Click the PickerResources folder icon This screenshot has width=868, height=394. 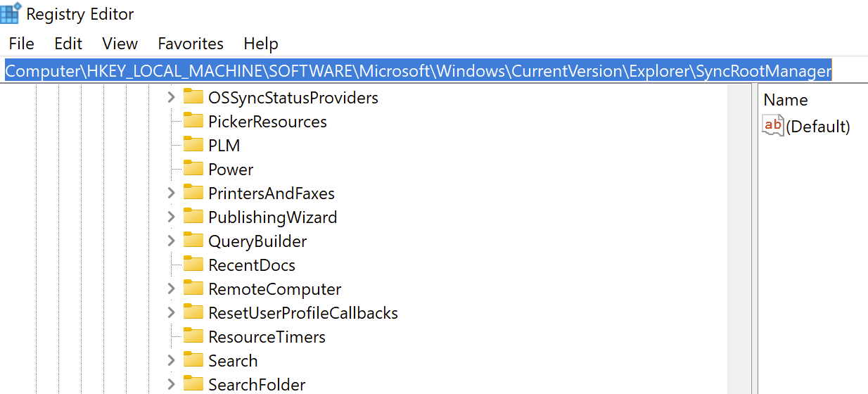(x=193, y=121)
